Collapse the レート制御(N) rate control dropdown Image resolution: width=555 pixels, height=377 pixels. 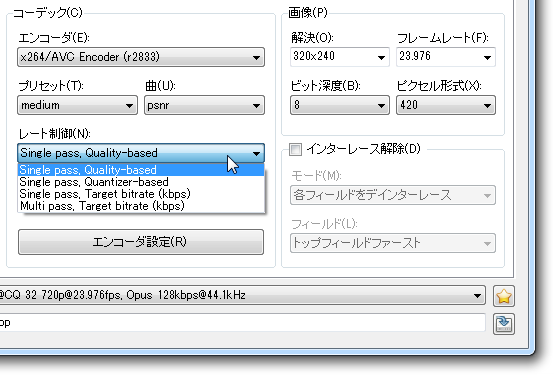(141, 153)
